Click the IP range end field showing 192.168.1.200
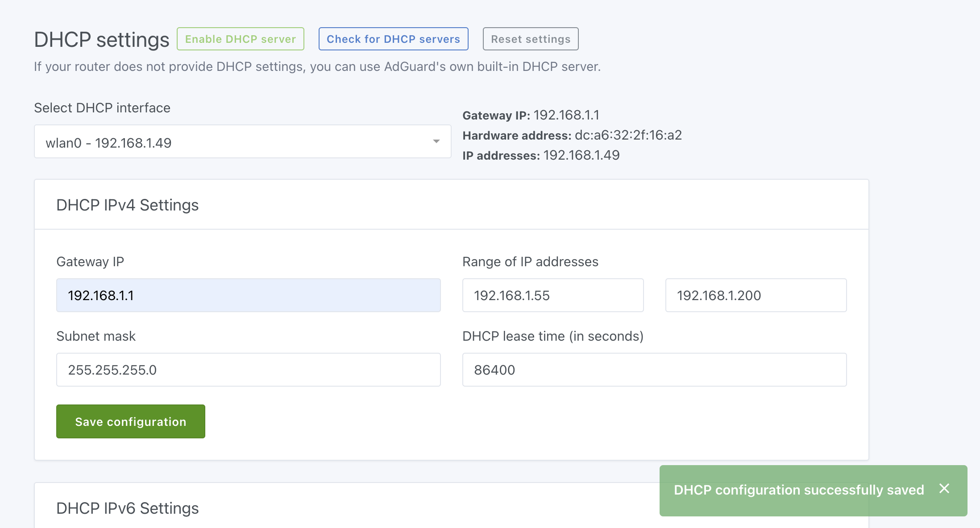 [x=755, y=295]
